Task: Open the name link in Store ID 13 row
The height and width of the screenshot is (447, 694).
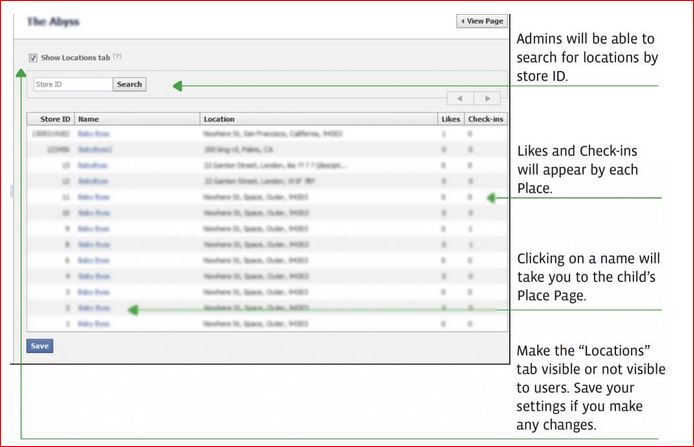Action: click(x=93, y=166)
